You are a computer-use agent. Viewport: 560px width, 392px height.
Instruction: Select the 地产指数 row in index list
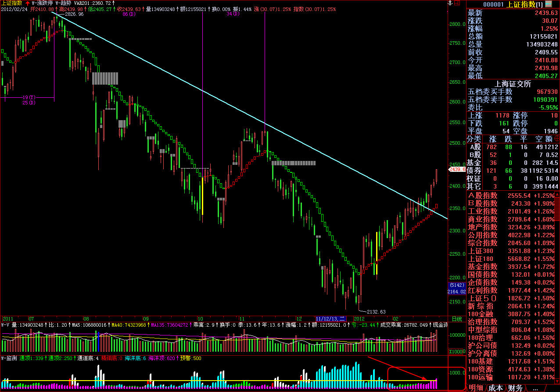[483, 227]
